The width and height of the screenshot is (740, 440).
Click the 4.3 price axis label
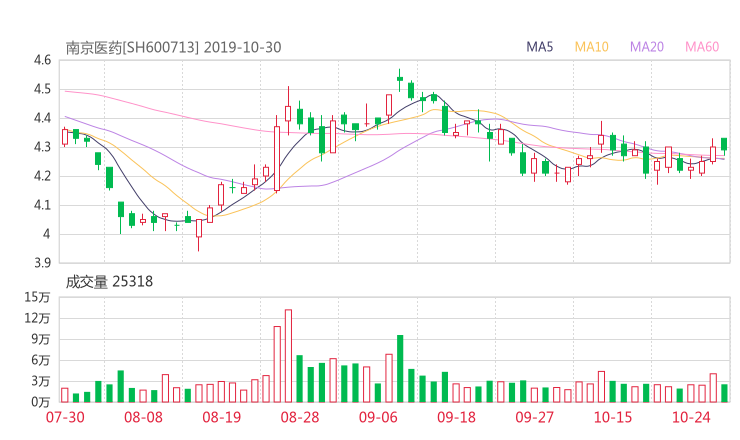coord(42,147)
